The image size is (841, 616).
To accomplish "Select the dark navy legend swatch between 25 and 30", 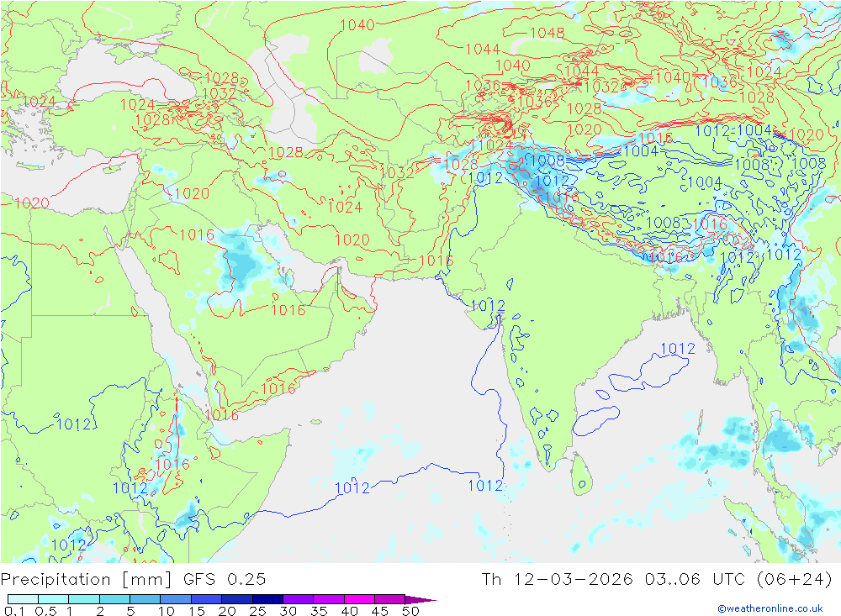I will pos(267,599).
